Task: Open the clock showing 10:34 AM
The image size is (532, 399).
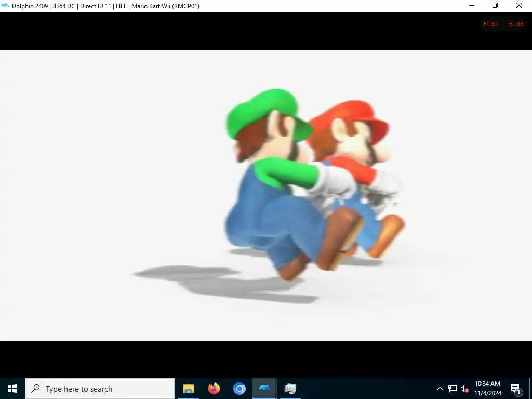Action: tap(487, 389)
